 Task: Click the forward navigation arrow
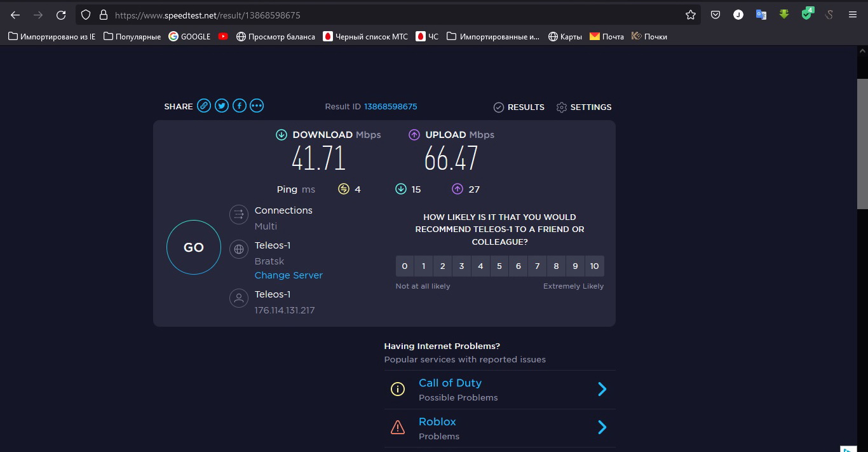[38, 15]
